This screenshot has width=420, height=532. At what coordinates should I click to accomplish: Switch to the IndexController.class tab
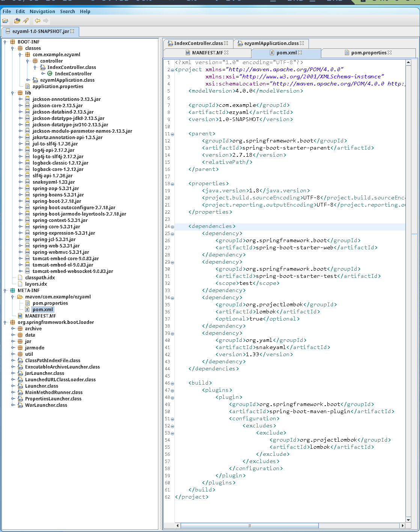coord(198,43)
